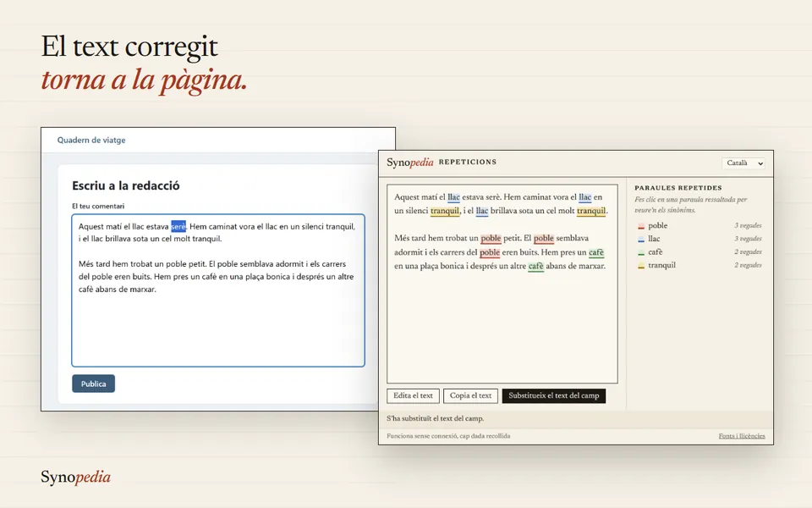Focus the El teu comentari text area
Image resolution: width=812 pixels, height=508 pixels.
point(218,290)
